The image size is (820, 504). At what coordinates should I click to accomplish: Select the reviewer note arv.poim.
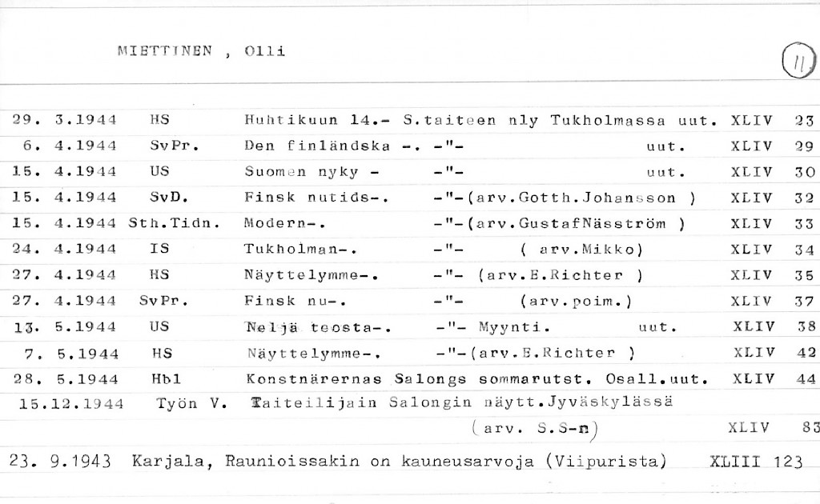click(576, 301)
